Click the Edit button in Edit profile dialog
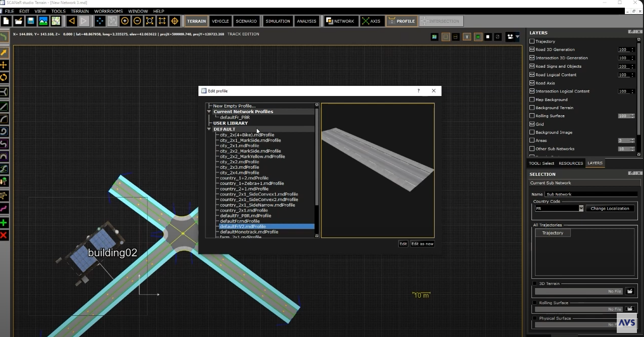This screenshot has width=644, height=337. point(403,244)
